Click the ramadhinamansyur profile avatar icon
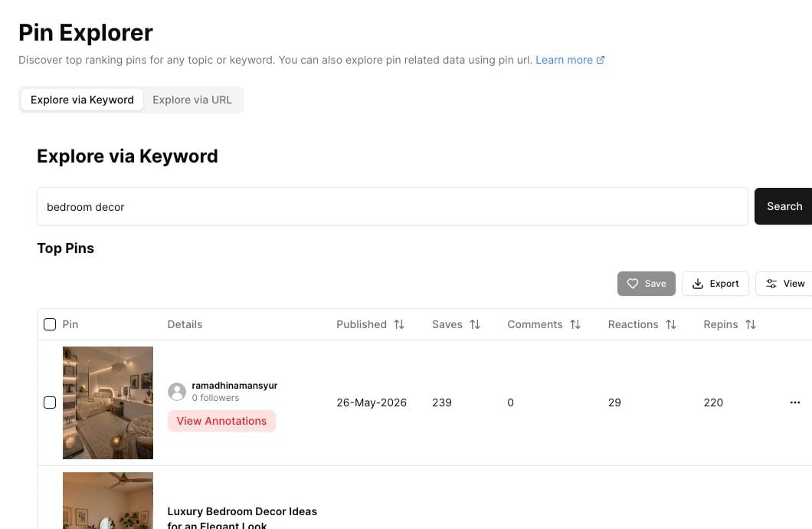Image resolution: width=812 pixels, height=529 pixels. pos(177,392)
